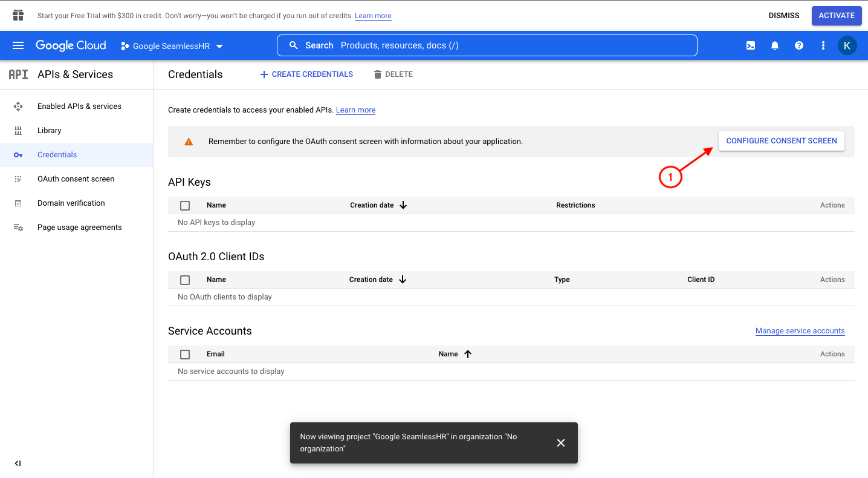Open the K account avatar
This screenshot has width=868, height=478.
click(847, 45)
